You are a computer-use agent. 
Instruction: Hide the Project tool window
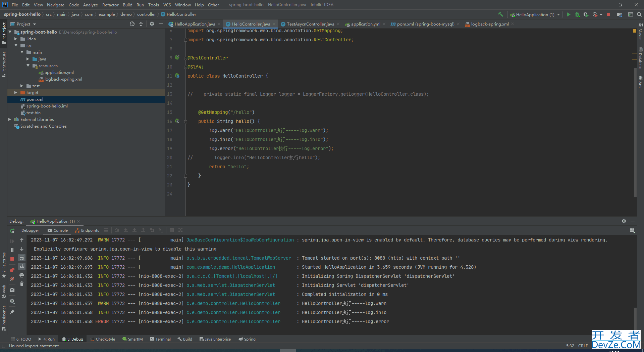[x=161, y=24]
